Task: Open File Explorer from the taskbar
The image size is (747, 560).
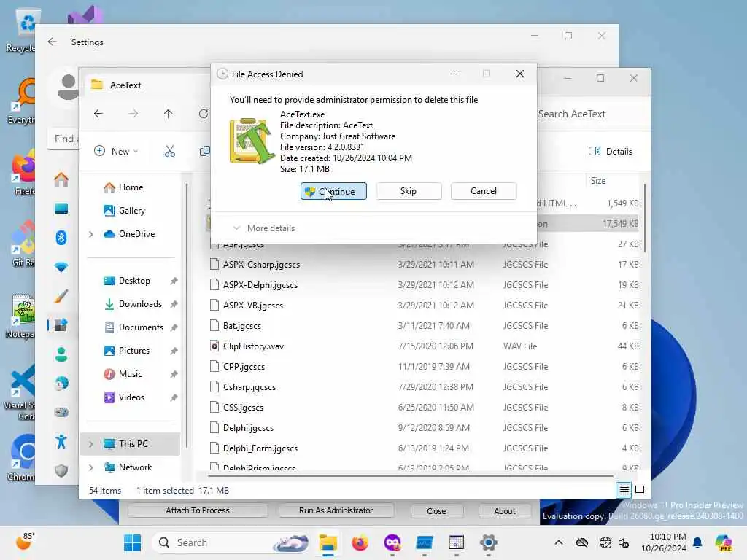Action: click(328, 542)
